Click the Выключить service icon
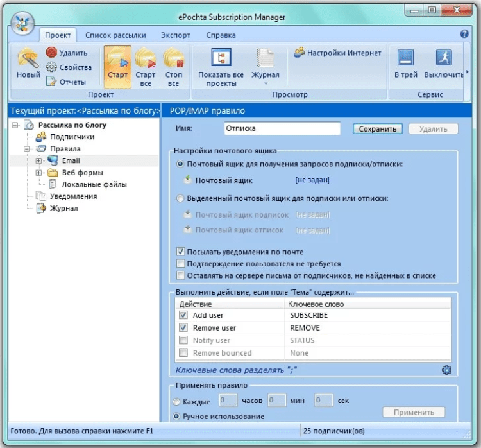Viewport: 481px width, 448px height. pos(444,64)
